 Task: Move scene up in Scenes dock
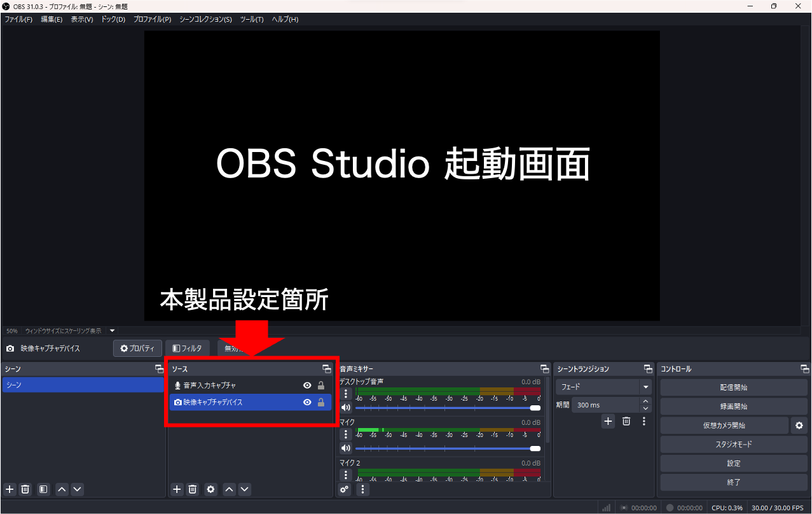coord(62,489)
